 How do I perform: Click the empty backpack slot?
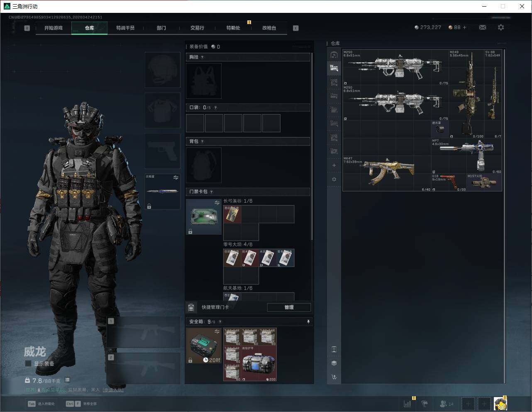point(204,165)
